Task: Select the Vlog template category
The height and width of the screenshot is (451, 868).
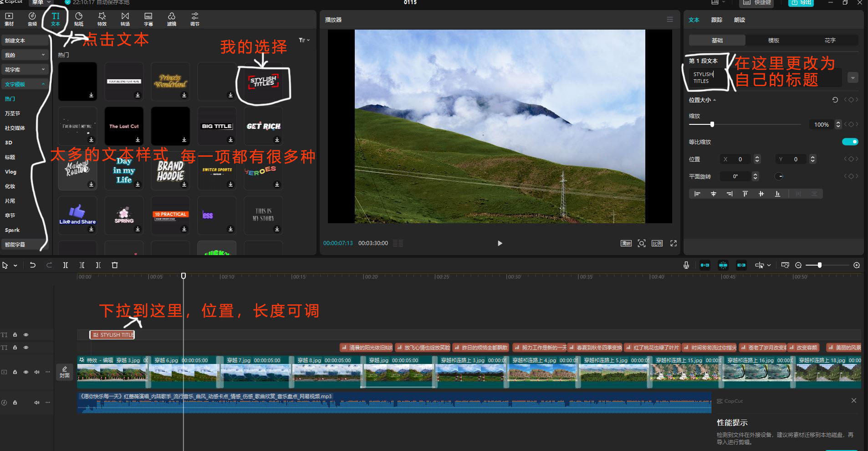Action: [x=10, y=172]
